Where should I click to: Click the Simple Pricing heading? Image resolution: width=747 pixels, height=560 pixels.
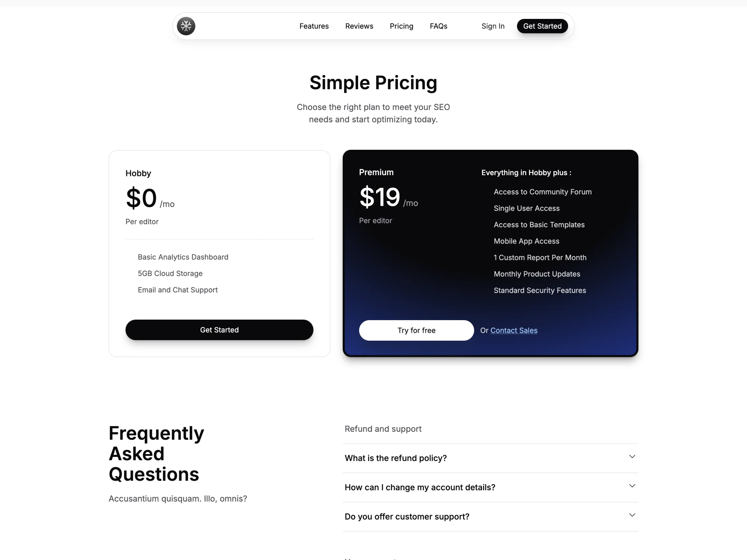point(373,83)
